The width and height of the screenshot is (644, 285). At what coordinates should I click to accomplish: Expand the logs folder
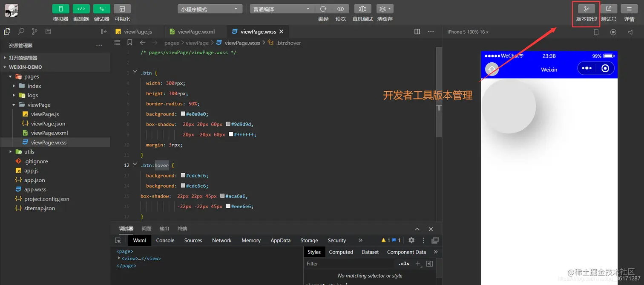14,96
